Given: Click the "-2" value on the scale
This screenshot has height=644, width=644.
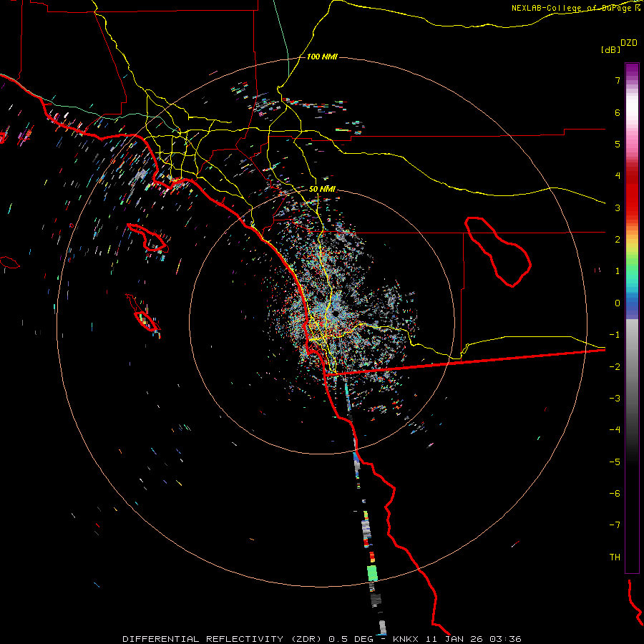Looking at the screenshot, I should [615, 366].
